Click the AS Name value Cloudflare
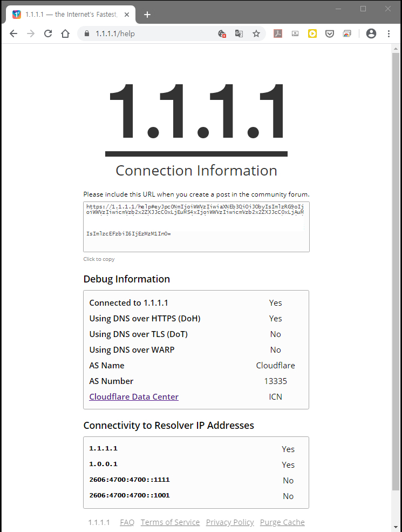The width and height of the screenshot is (402, 532). 276,366
